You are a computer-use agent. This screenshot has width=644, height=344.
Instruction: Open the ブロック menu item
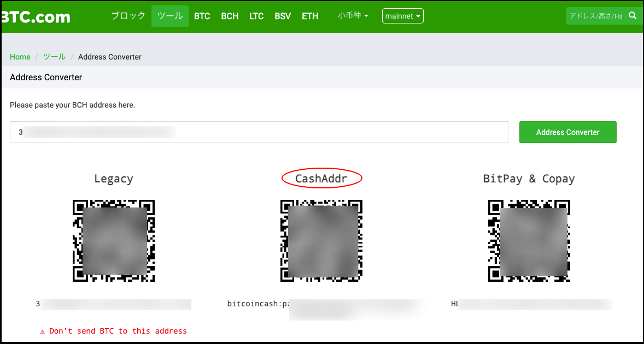tap(128, 16)
